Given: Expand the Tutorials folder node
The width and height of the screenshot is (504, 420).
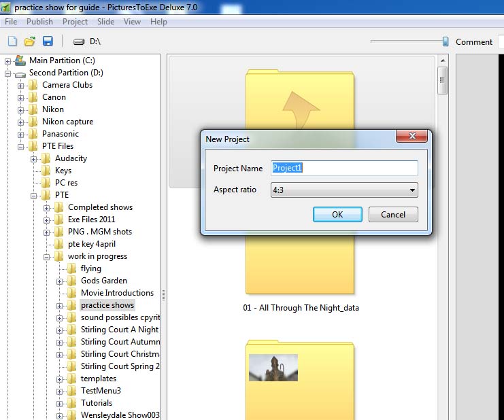Looking at the screenshot, I should click(59, 404).
